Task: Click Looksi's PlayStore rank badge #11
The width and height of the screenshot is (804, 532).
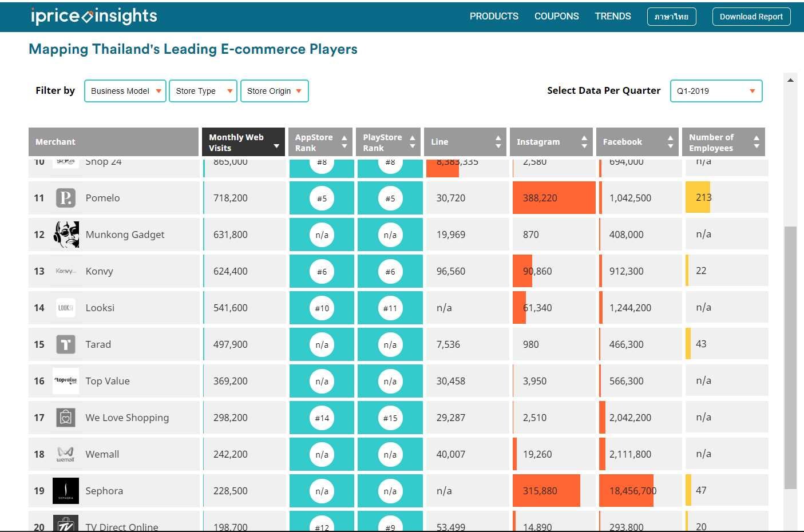Action: pos(390,308)
